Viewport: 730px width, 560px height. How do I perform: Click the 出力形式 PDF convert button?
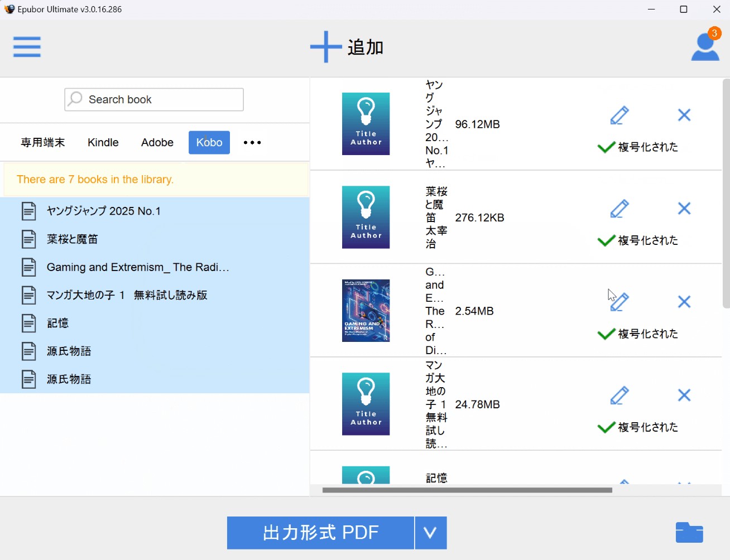tap(320, 533)
